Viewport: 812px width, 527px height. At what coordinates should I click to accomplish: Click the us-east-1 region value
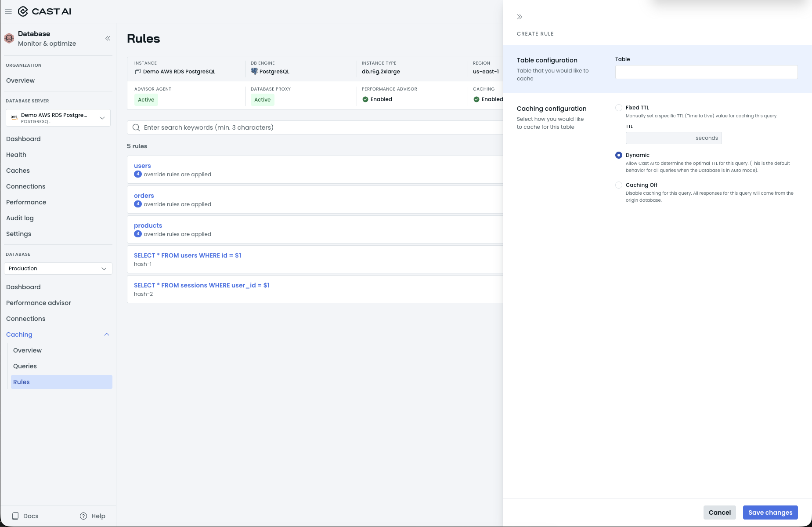coord(486,72)
